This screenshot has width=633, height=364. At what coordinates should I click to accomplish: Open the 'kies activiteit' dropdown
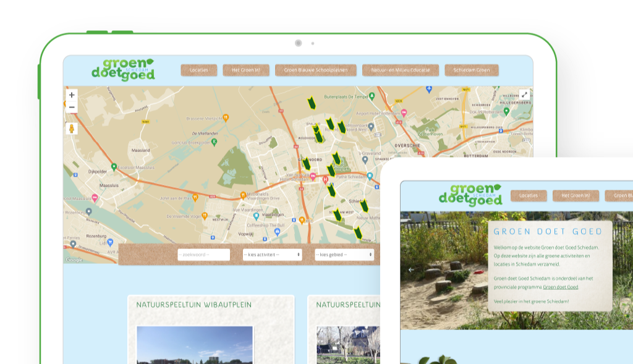[x=272, y=255]
